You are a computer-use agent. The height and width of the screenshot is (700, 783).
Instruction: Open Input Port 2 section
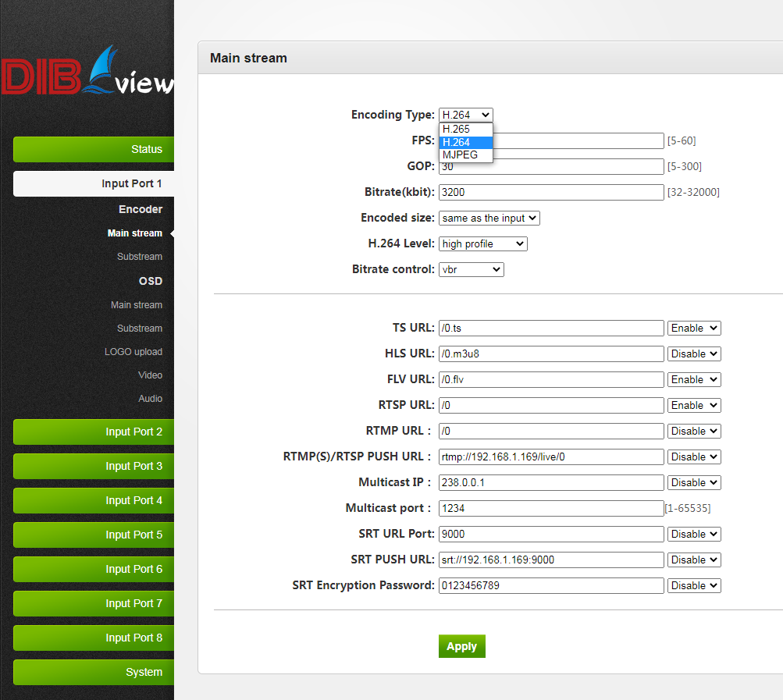point(94,432)
